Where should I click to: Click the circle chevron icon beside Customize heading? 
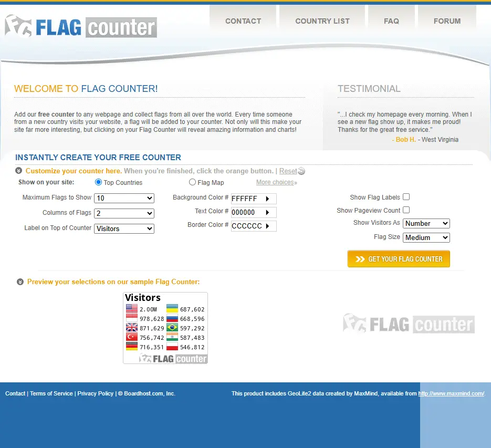[x=19, y=171]
